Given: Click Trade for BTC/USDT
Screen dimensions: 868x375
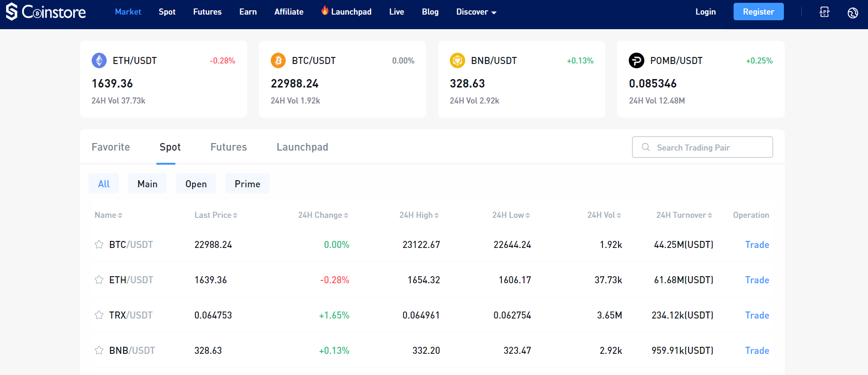Looking at the screenshot, I should pyautogui.click(x=757, y=245).
